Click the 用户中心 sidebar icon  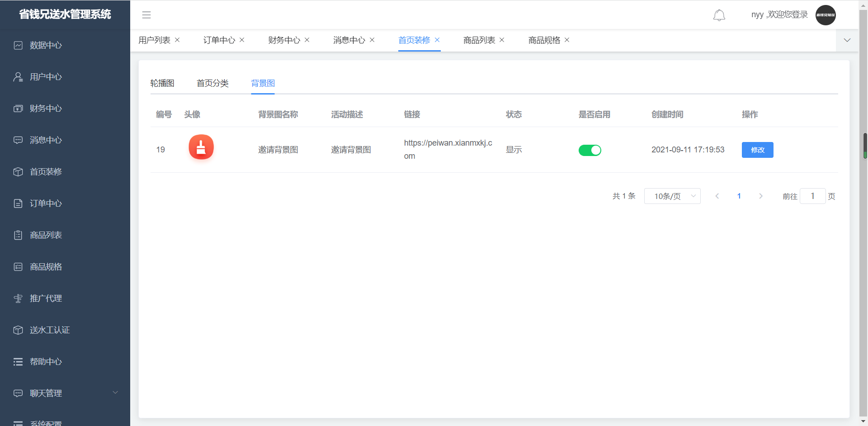(18, 77)
